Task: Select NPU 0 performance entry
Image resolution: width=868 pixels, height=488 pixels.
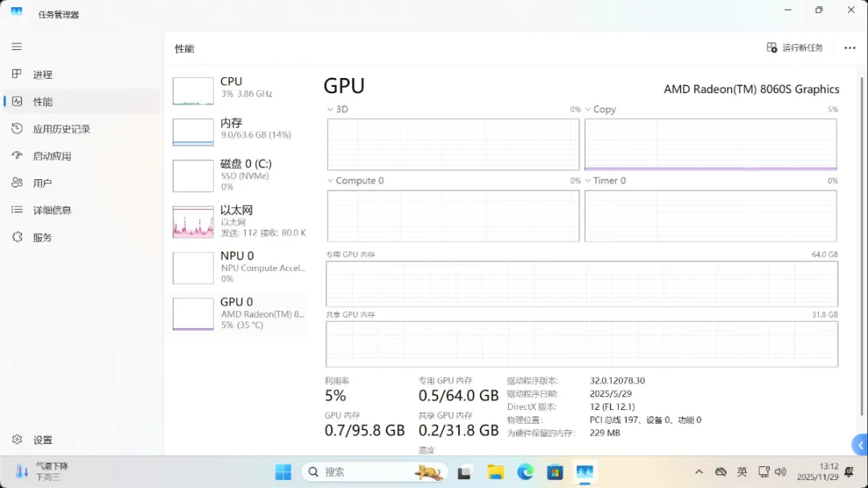Action: point(239,267)
